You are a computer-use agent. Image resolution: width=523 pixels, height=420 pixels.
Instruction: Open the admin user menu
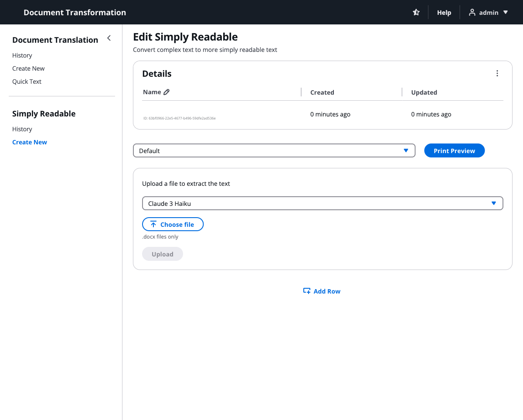click(488, 13)
